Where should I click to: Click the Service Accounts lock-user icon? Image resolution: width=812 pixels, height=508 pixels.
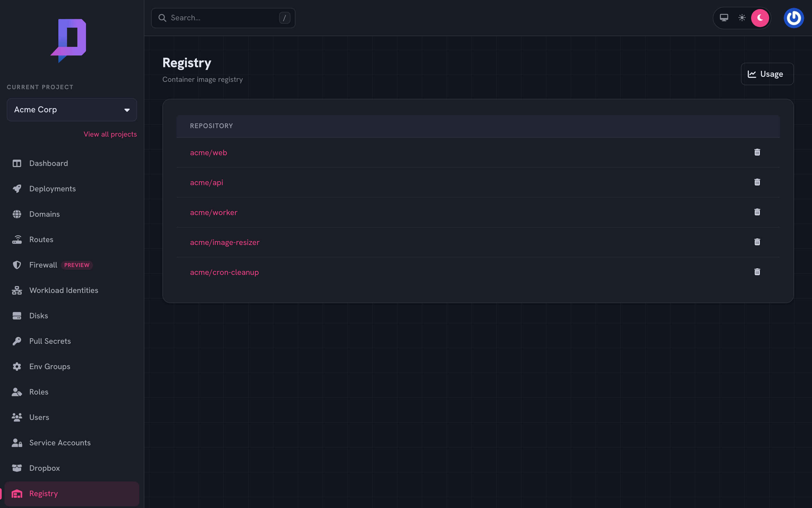[x=17, y=443]
